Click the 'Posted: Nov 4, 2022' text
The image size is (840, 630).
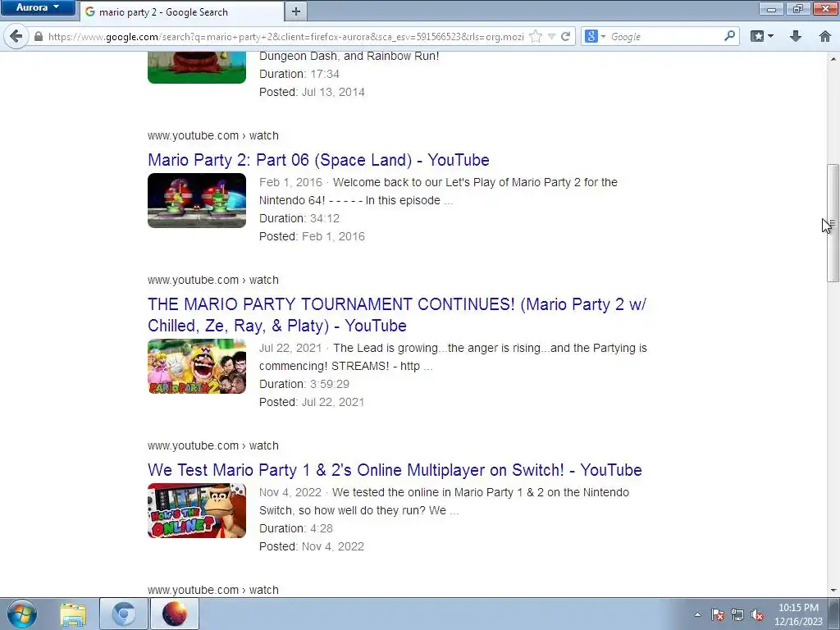312,546
